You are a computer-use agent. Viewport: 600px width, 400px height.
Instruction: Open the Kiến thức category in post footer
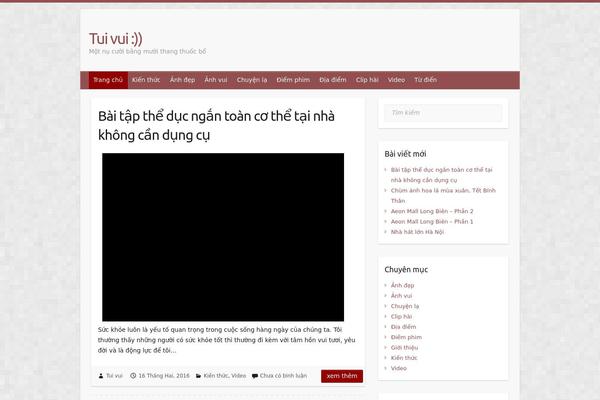216,376
